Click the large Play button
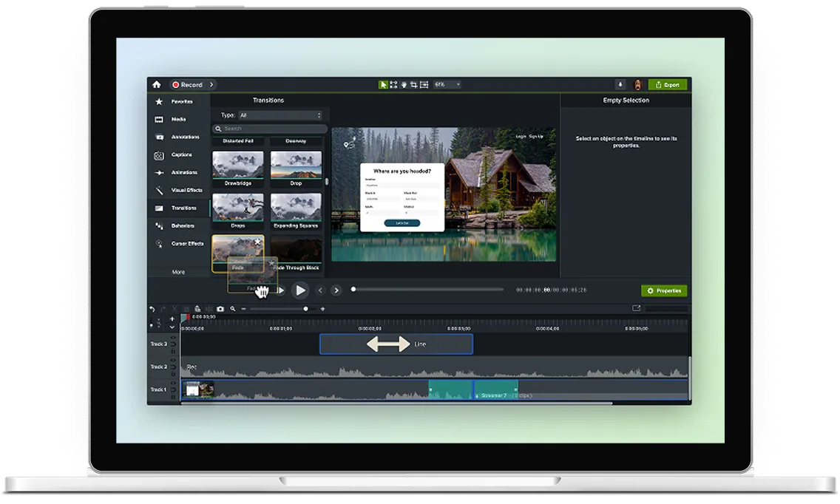Viewport: 840px width, 504px height. point(300,290)
